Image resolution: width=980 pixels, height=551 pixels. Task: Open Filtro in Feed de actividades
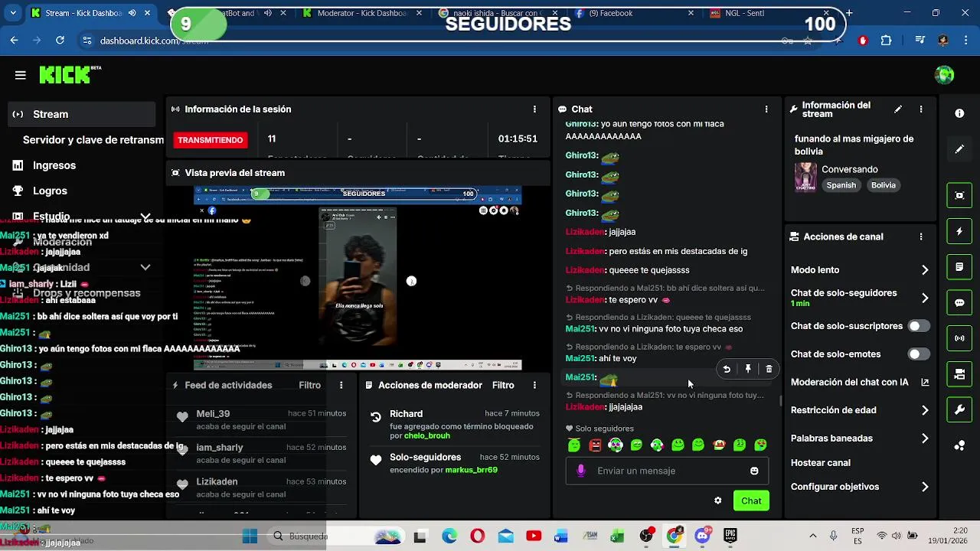coord(309,385)
